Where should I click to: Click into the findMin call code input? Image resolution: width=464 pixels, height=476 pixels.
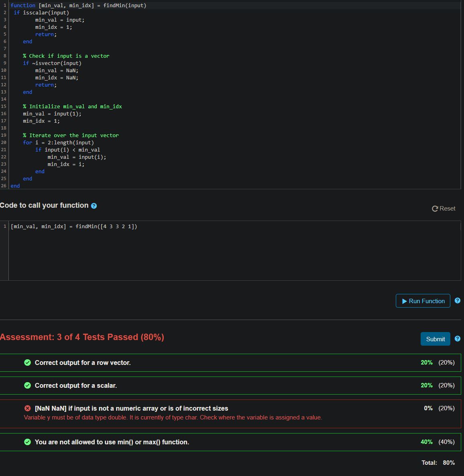pos(74,227)
